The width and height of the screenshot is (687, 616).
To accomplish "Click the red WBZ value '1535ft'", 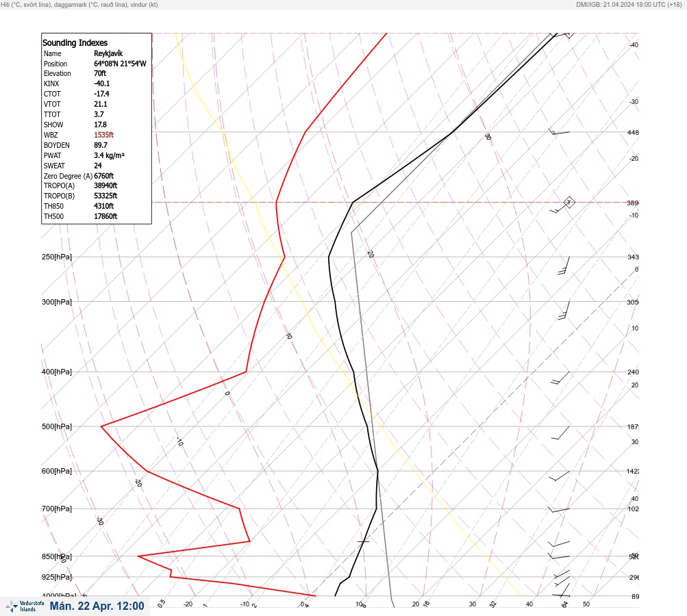I will [104, 135].
